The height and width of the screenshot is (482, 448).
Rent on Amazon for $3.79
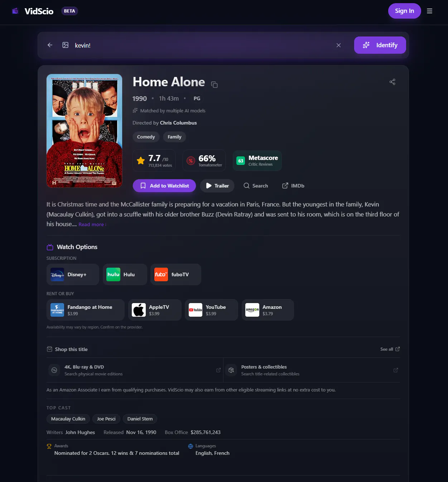(268, 310)
